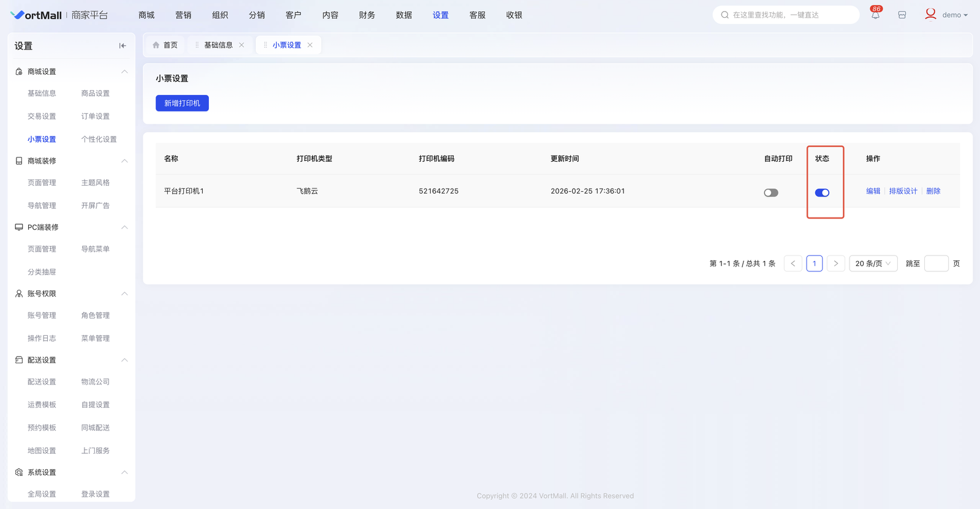Click the 首页 home tab
Screen dimensions: 980x509
coord(165,45)
